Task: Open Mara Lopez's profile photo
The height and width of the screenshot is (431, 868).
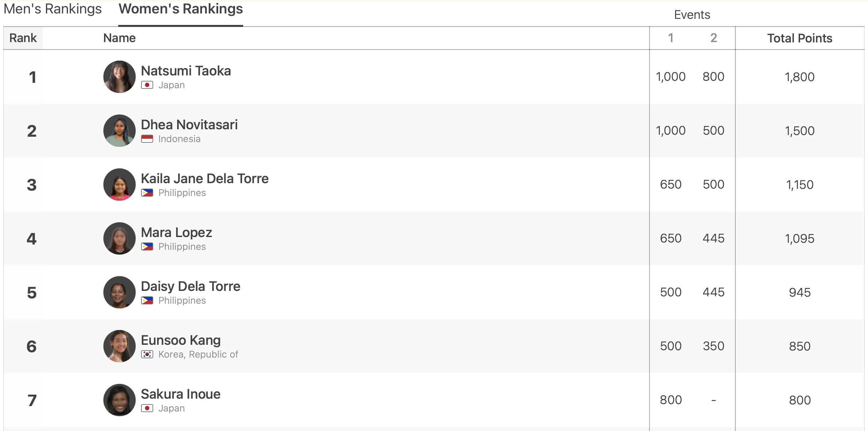Action: (x=119, y=238)
